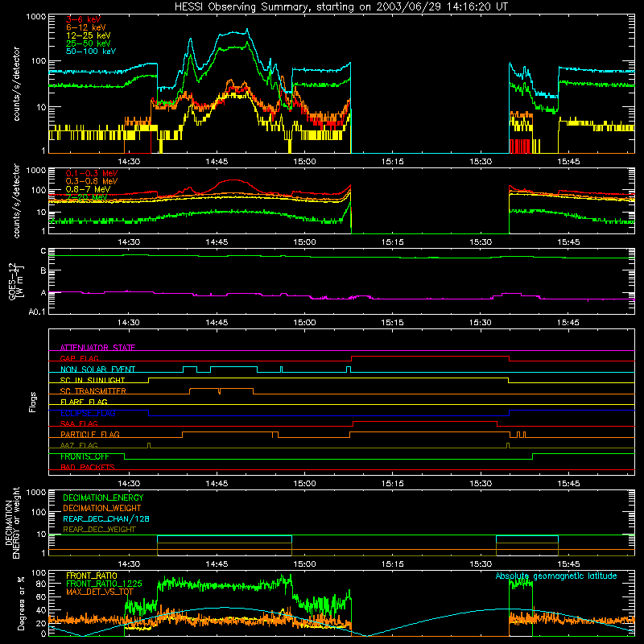This screenshot has width=644, height=644.
Task: Select the NON_SOLAR_EVENT flag label
Action: coord(97,369)
